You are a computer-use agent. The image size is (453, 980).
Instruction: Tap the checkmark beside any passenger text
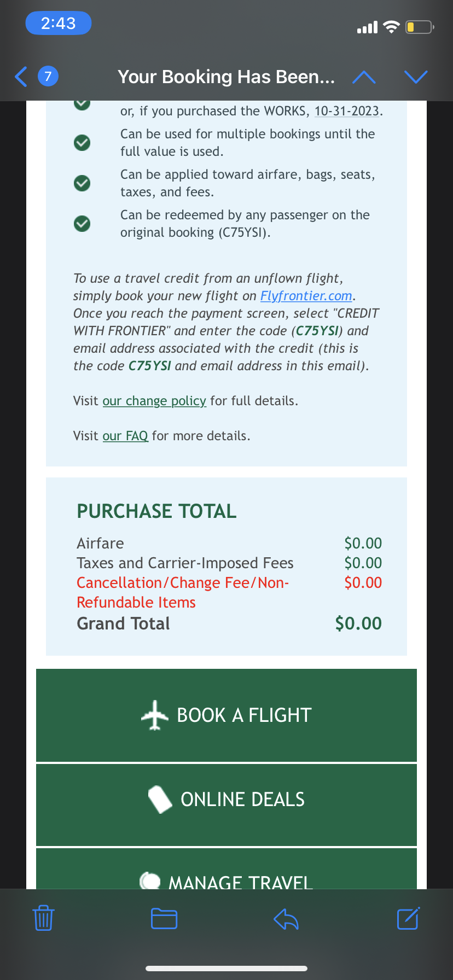[x=82, y=224]
